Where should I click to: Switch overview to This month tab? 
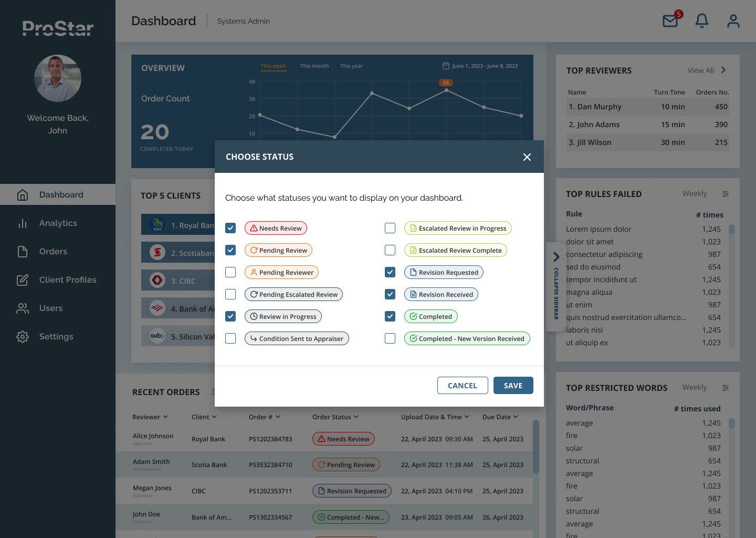(314, 66)
